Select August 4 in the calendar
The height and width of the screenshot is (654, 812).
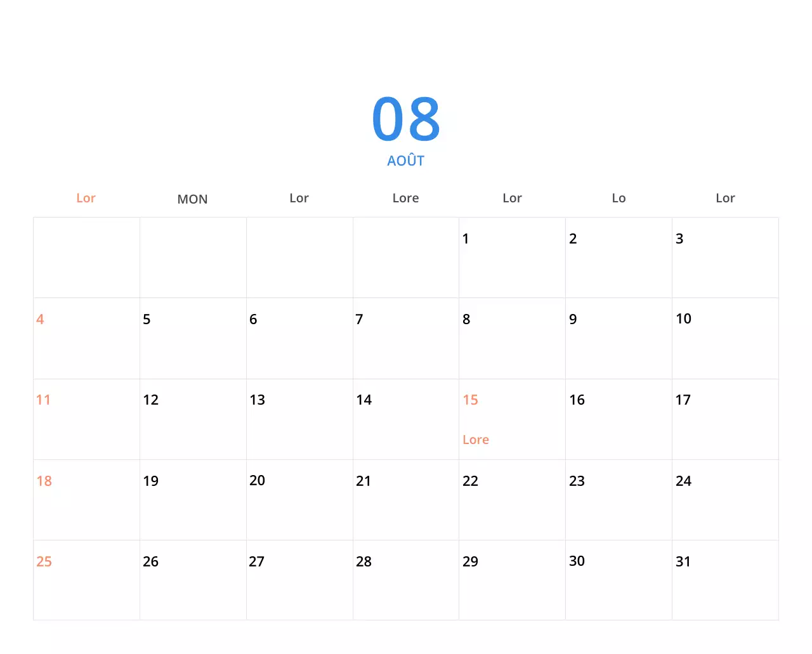pyautogui.click(x=86, y=338)
